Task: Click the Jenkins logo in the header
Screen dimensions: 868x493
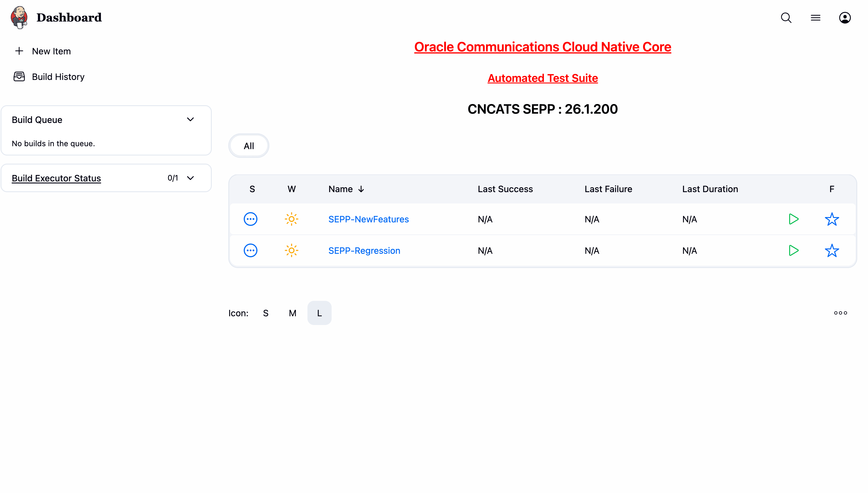Action: (x=19, y=17)
